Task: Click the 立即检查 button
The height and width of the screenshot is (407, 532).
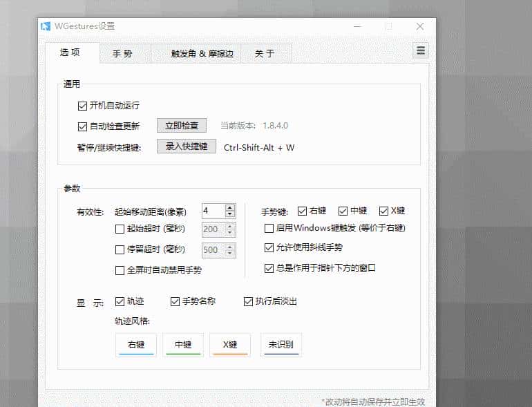Action: pyautogui.click(x=182, y=126)
